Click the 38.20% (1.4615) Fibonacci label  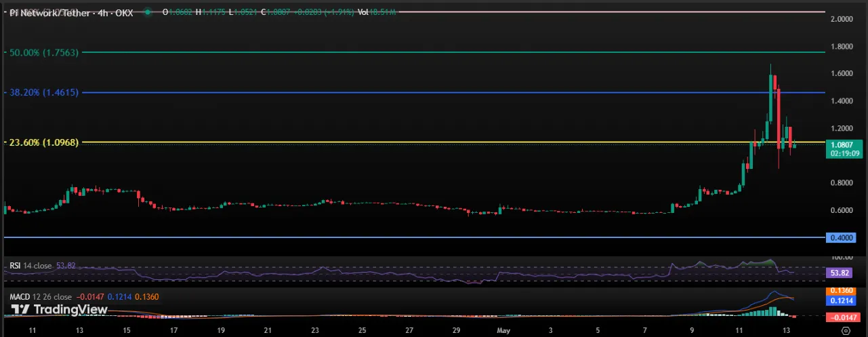click(44, 92)
